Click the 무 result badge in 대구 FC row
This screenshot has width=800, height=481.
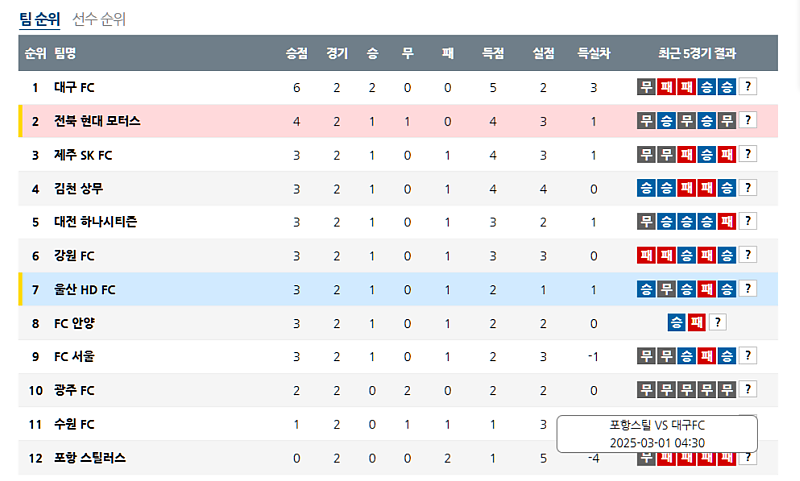[x=647, y=87]
